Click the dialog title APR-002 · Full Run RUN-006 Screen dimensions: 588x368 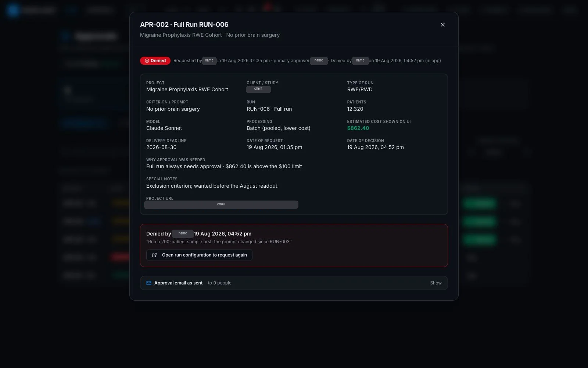pyautogui.click(x=184, y=25)
